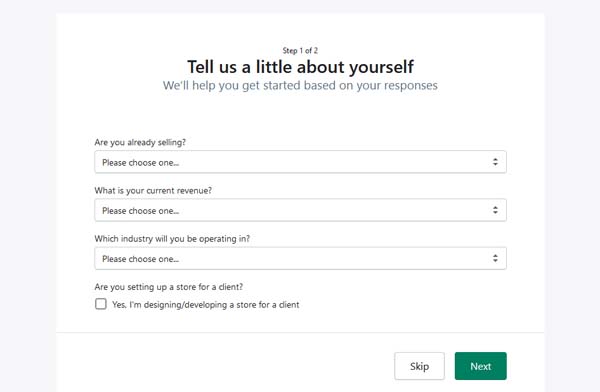Click the 'Are you already selling?' label
The width and height of the screenshot is (600, 392).
click(x=140, y=142)
